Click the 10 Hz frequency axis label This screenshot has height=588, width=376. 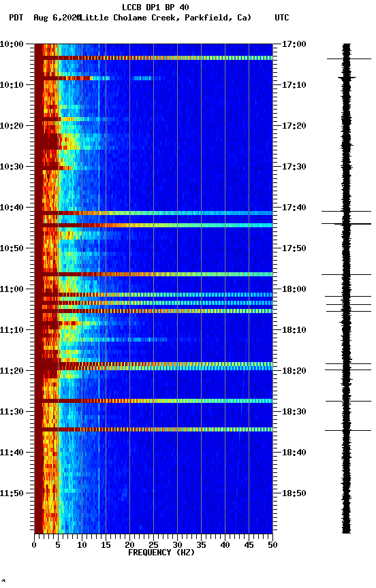[x=82, y=546]
